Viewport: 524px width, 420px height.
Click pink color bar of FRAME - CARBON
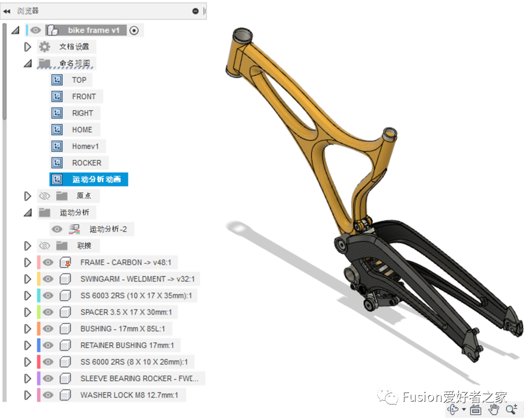[39, 262]
